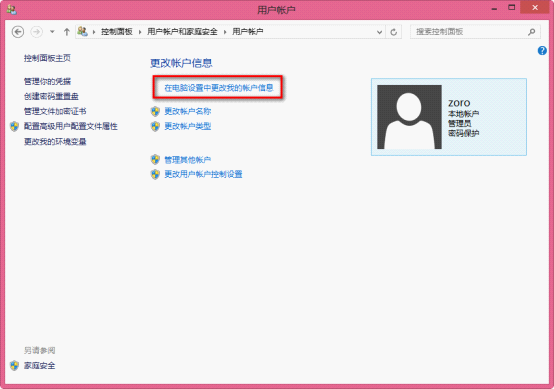554x389 pixels.
Task: Go back with the Back arrow button
Action: (18, 32)
